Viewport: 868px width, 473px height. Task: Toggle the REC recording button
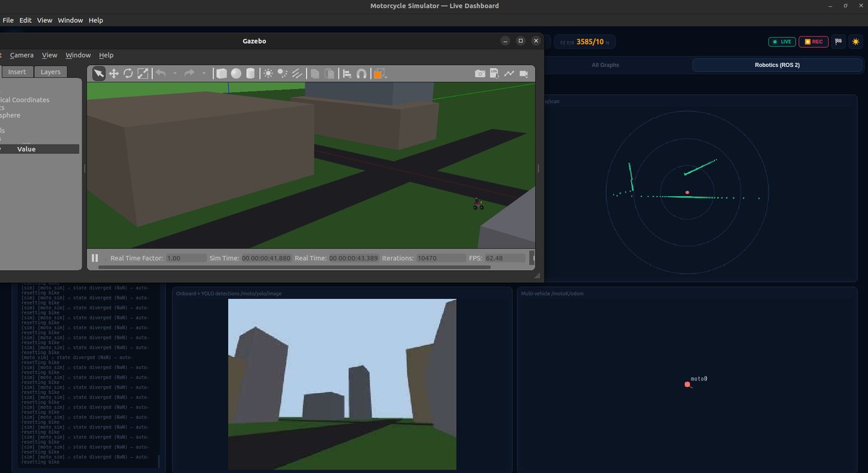(x=813, y=42)
